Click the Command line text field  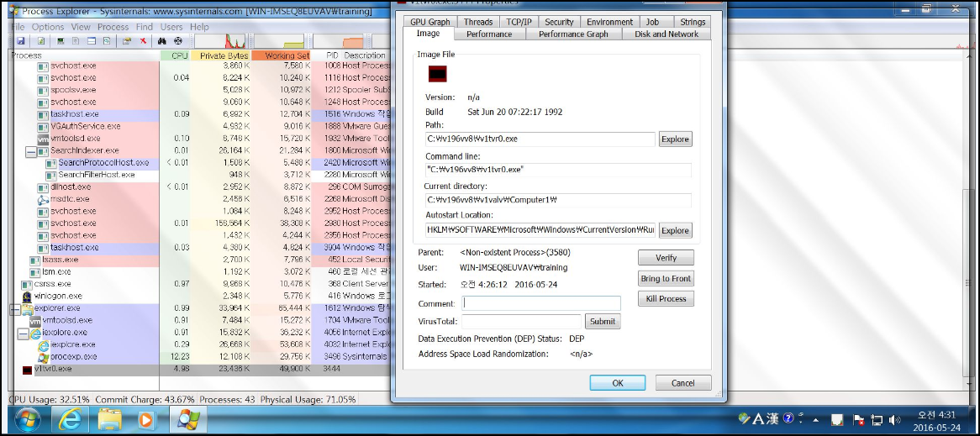click(x=558, y=170)
